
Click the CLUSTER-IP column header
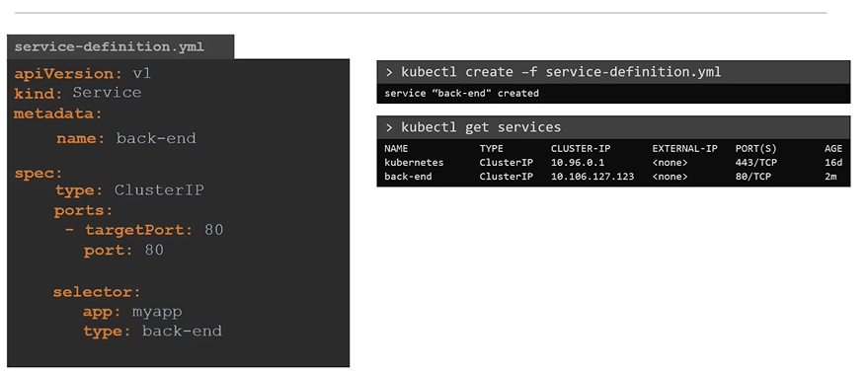(x=581, y=149)
